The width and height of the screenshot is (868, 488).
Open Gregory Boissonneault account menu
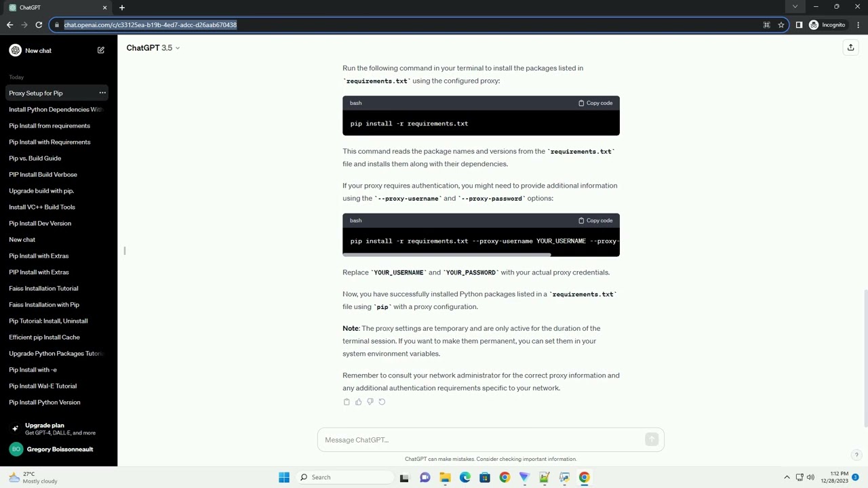point(58,449)
